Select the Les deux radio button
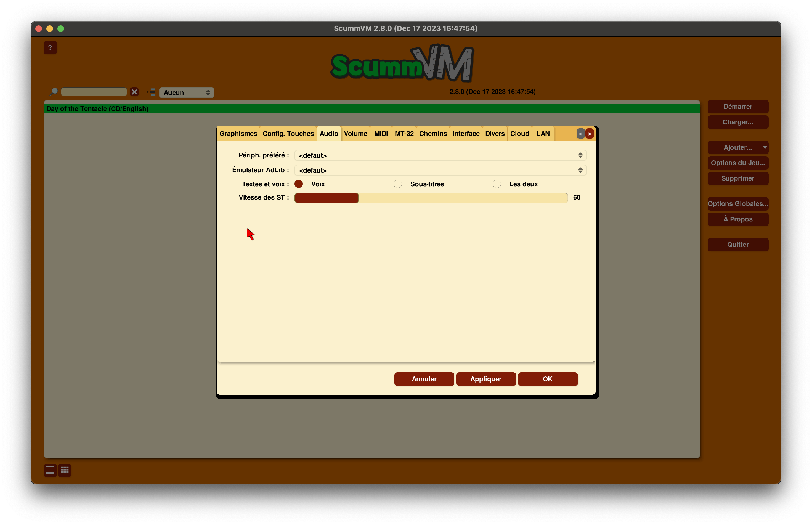812x525 pixels. click(497, 184)
